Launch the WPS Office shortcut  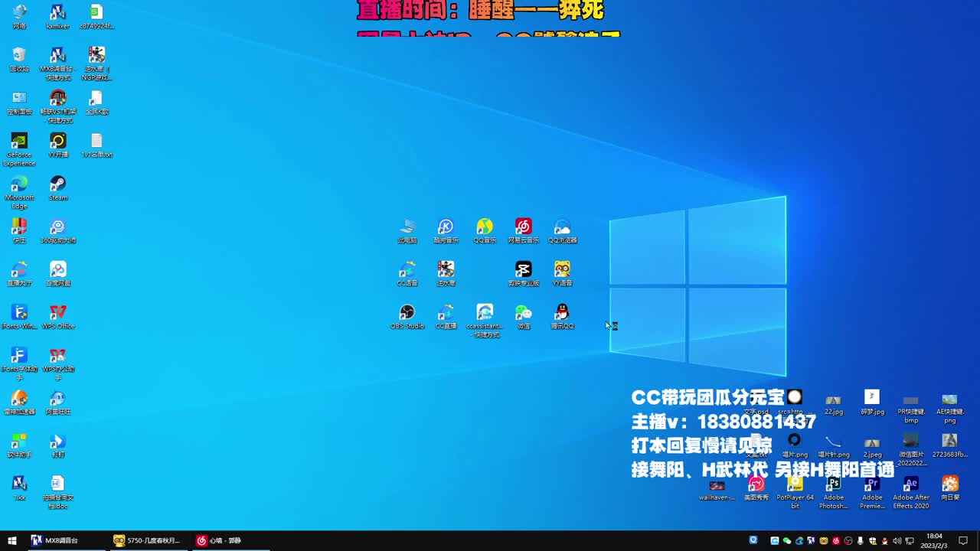point(58,317)
